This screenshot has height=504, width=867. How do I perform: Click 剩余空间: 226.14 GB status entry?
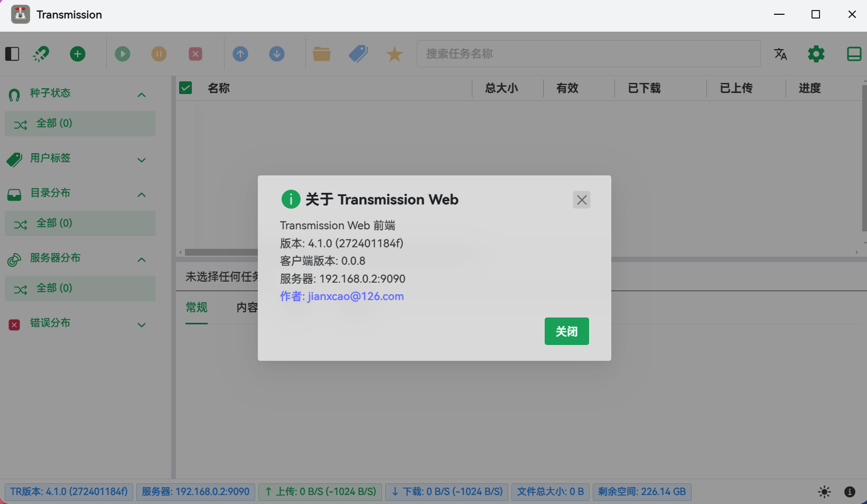pyautogui.click(x=642, y=492)
